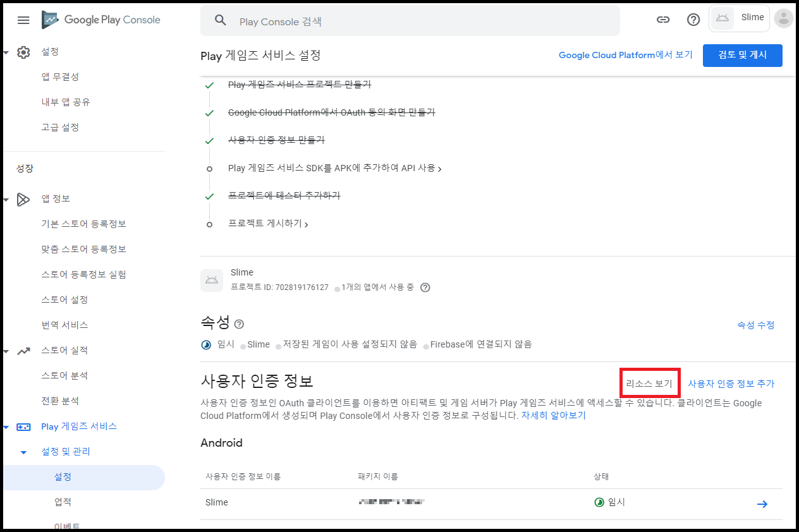Image resolution: width=799 pixels, height=532 pixels.
Task: Click the Slime project Android icon
Action: 212,281
